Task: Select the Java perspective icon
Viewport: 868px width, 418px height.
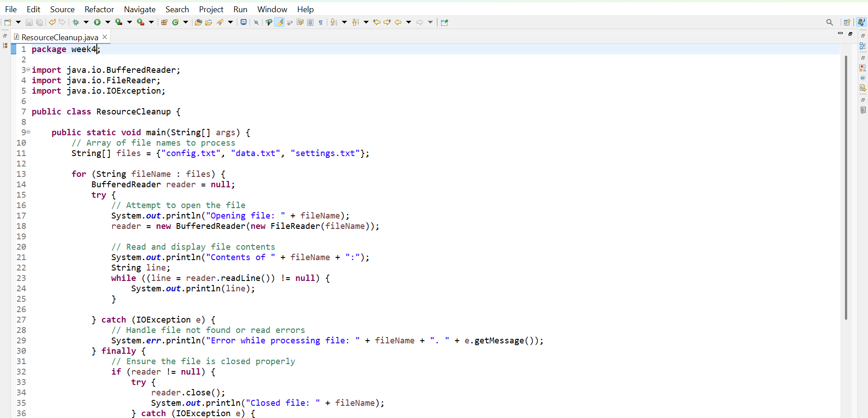Action: coord(862,22)
